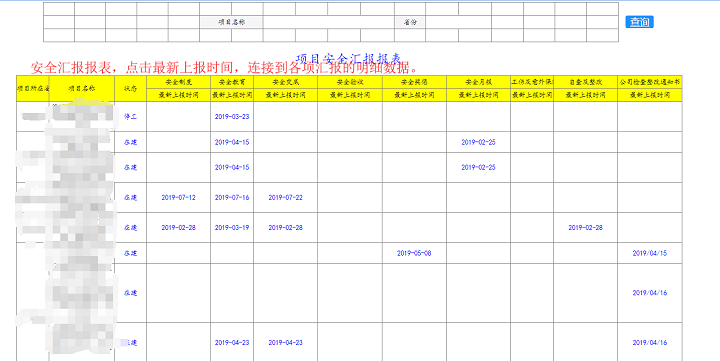Click the 项目安全汇报报表 title
The height and width of the screenshot is (361, 720).
(349, 59)
